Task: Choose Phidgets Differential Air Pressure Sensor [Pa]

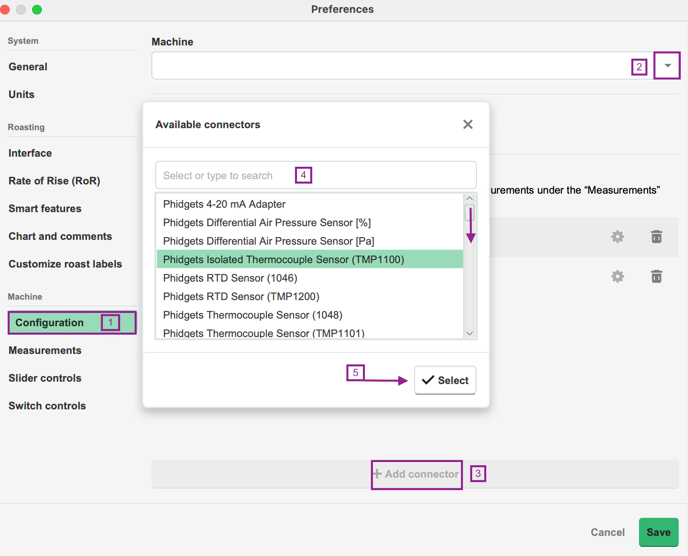Action: [310, 241]
